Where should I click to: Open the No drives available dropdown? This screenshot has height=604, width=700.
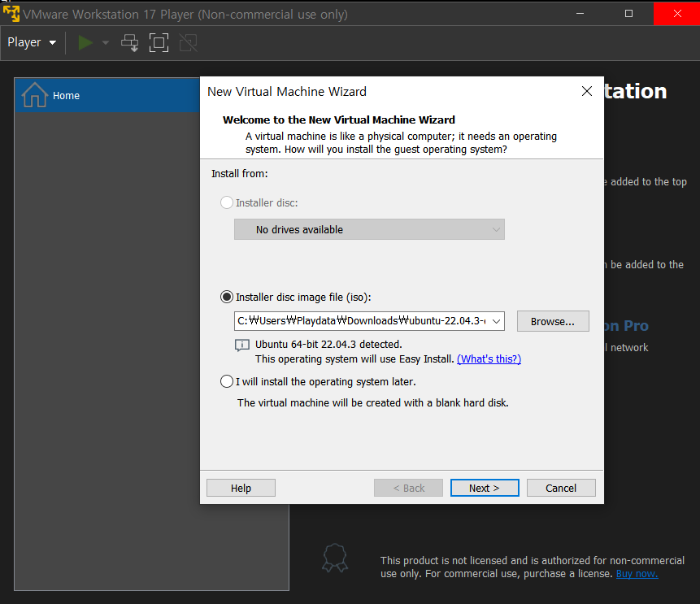click(x=369, y=229)
